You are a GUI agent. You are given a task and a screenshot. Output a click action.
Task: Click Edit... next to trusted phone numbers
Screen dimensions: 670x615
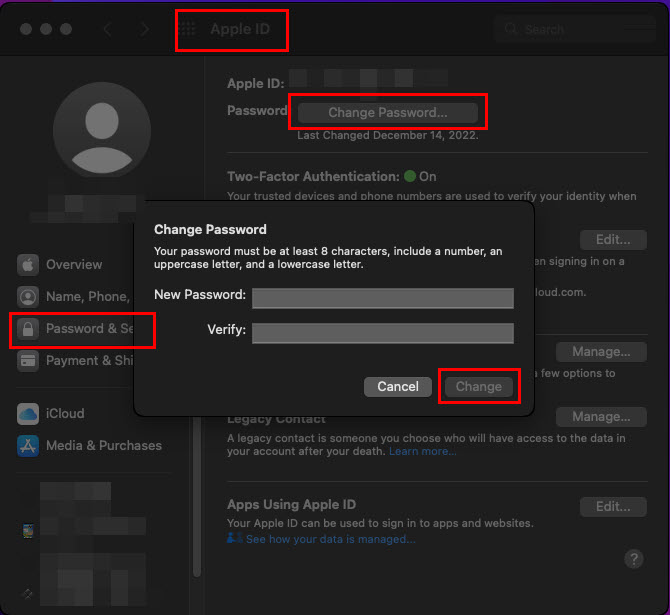coord(613,240)
